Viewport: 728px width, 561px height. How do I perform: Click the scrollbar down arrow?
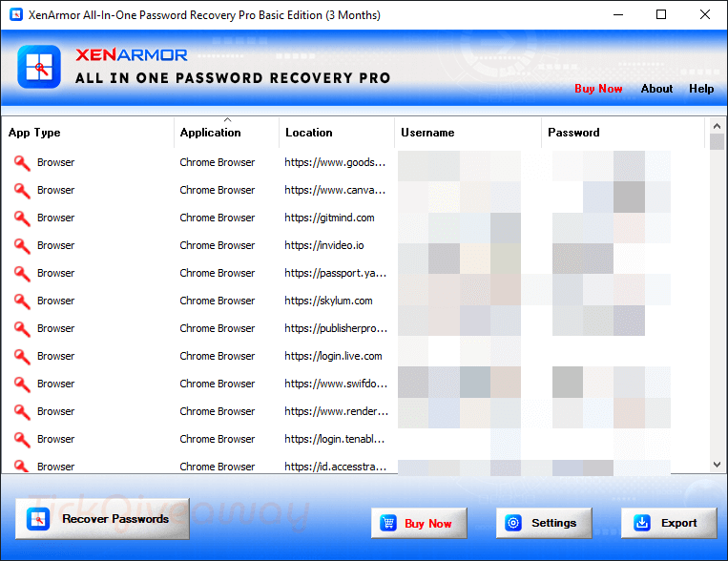717,465
